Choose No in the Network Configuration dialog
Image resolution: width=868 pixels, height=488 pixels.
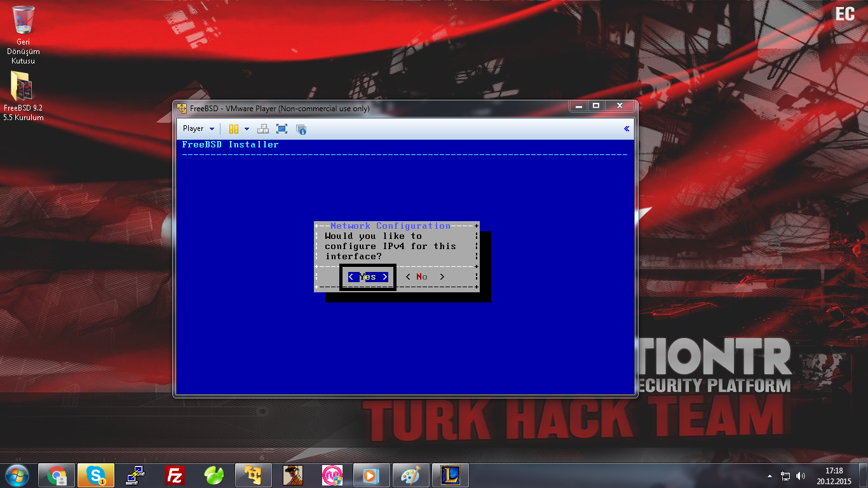coord(424,277)
